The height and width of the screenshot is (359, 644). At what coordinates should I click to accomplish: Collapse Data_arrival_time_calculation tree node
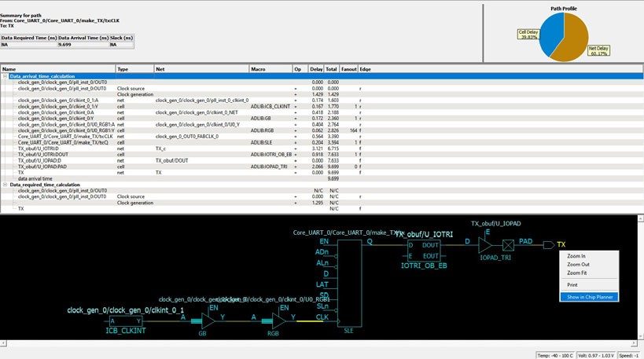[5, 75]
